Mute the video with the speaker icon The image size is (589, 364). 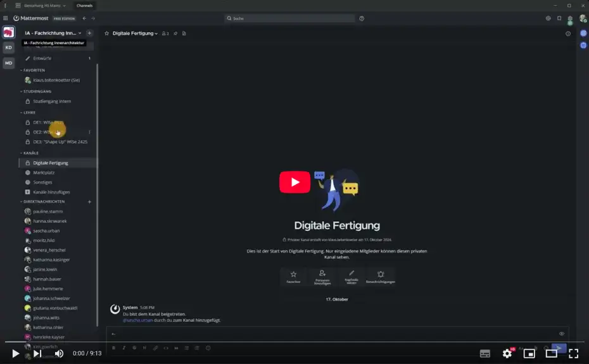[x=59, y=353]
